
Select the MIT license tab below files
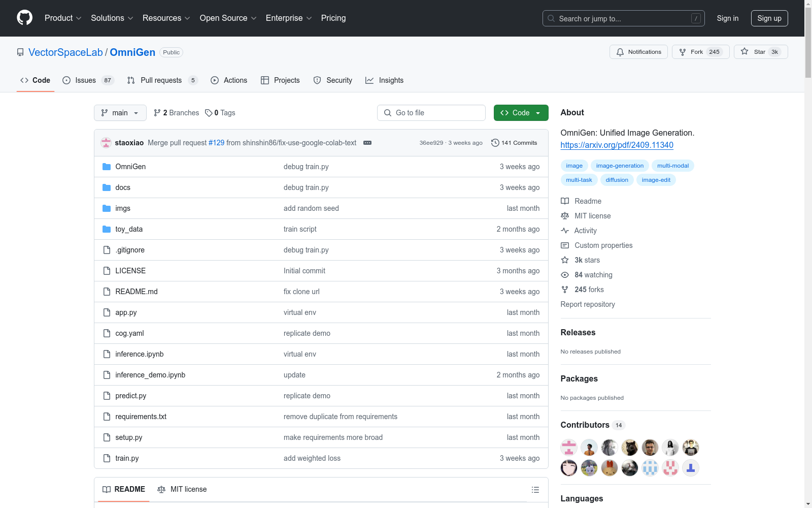(x=182, y=489)
